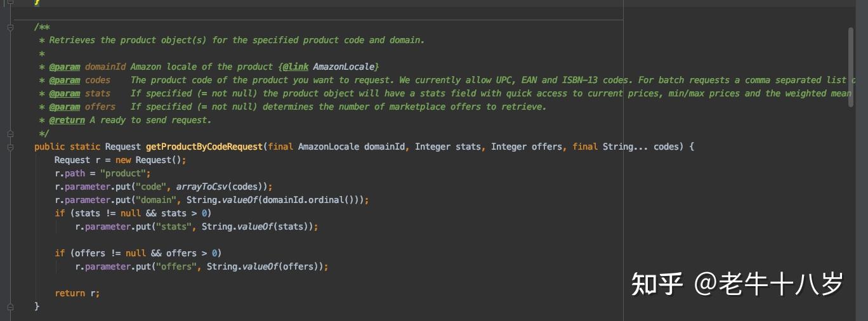Click the "product" string literal

pos(125,173)
